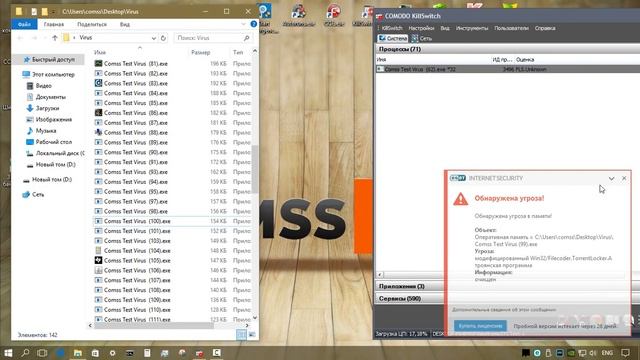Sort files by the Тип column header
This screenshot has width=640, height=360.
(x=238, y=53)
